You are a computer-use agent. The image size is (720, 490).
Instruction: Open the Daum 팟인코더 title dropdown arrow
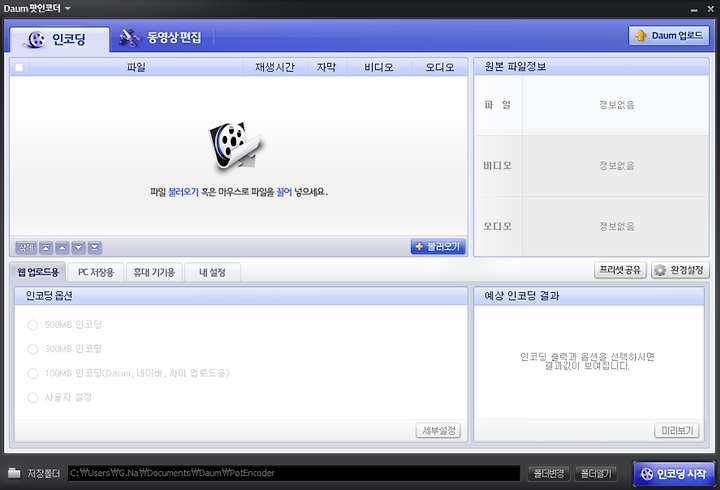[x=68, y=8]
